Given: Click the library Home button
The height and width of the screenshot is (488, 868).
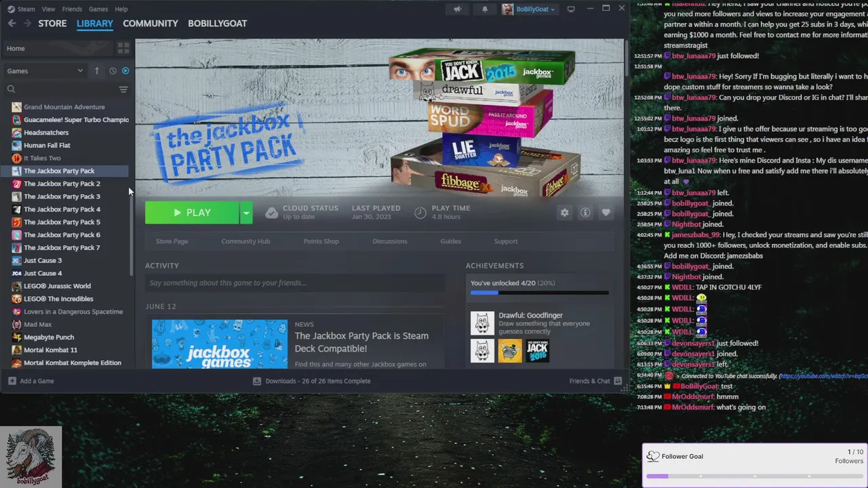Looking at the screenshot, I should [x=58, y=48].
